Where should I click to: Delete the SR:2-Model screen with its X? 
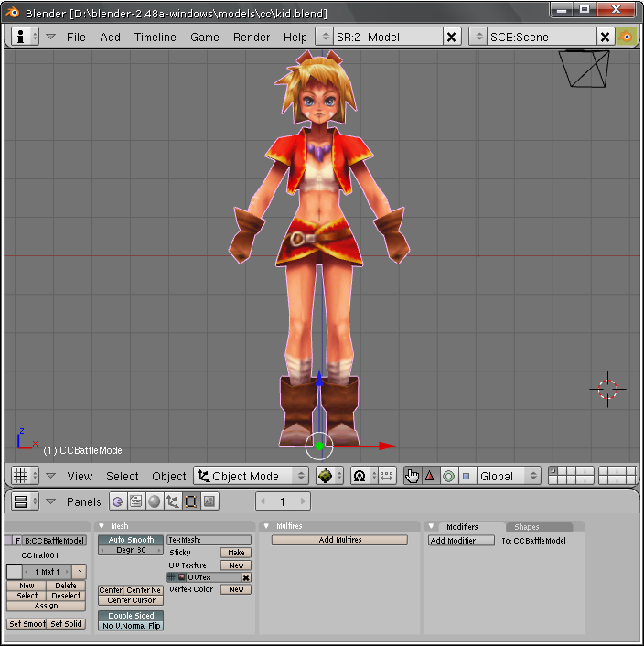click(451, 38)
